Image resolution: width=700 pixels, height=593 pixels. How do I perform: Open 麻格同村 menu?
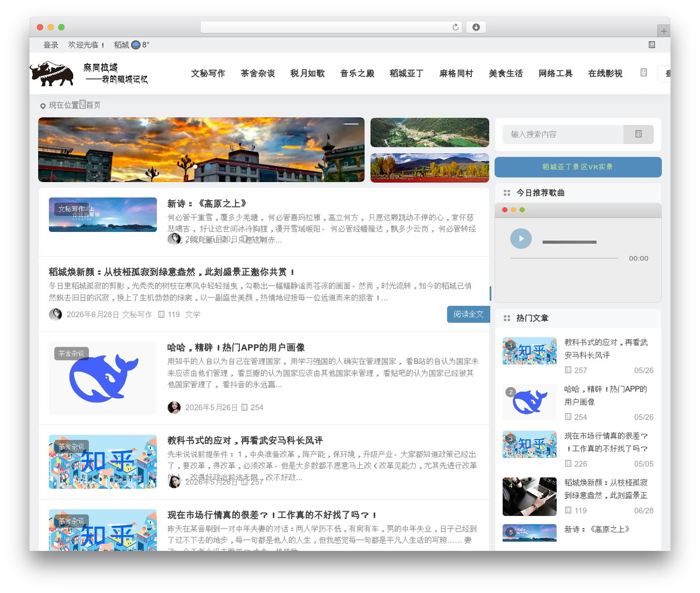pyautogui.click(x=456, y=73)
